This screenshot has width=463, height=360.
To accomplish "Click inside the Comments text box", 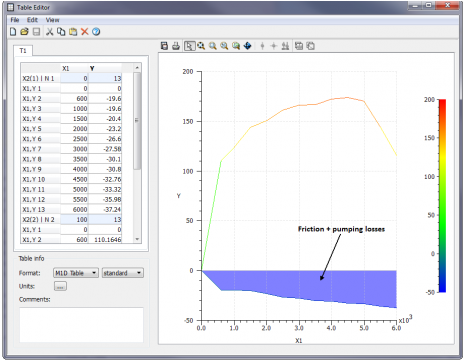I will click(81, 325).
